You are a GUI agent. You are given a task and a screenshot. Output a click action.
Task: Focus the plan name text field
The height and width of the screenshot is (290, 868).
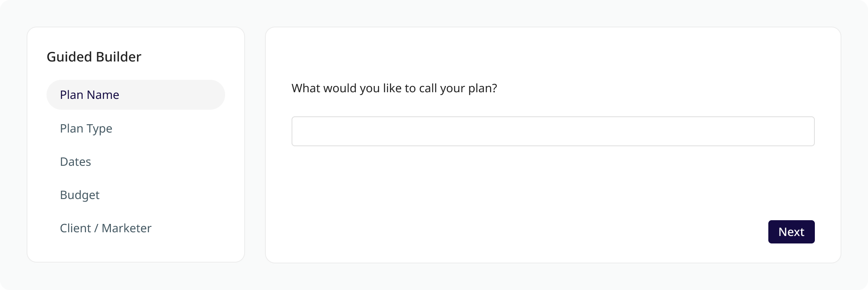tap(553, 131)
